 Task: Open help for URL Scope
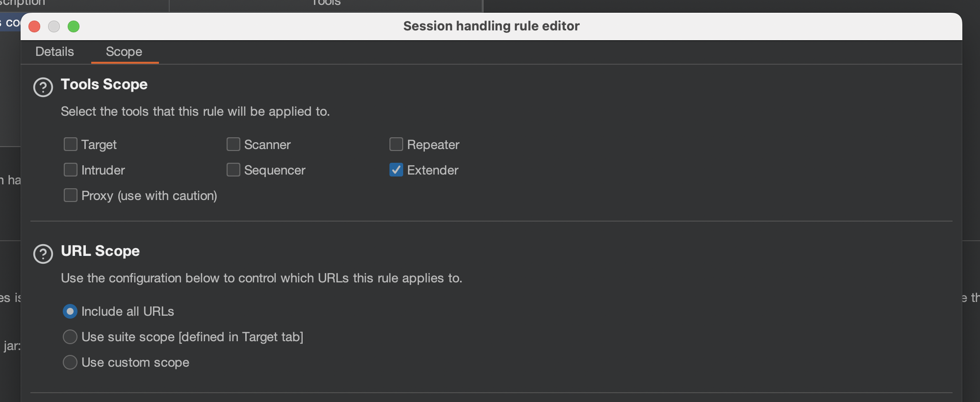[x=43, y=254]
